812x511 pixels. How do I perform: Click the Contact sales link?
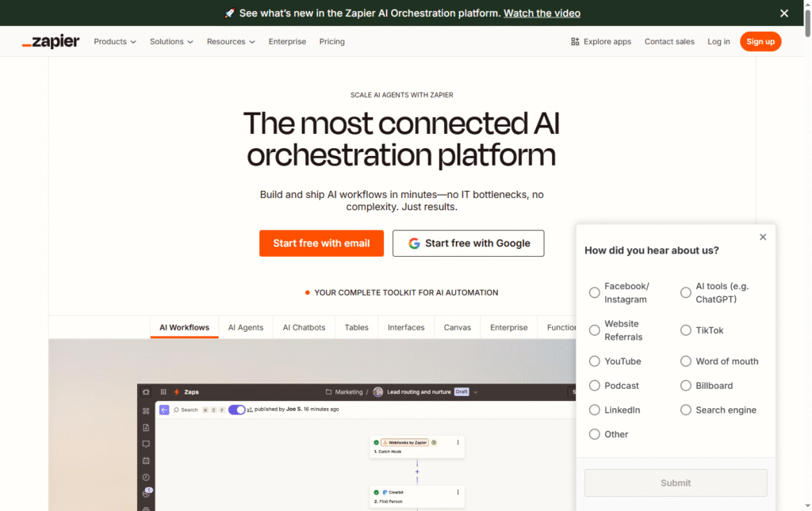[x=669, y=41]
